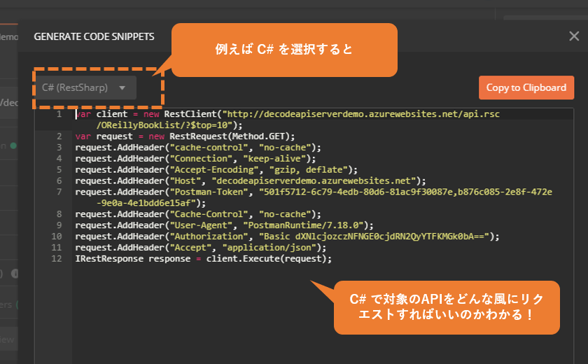Click the "Authorization" Basic header line
This screenshot has width=588, height=364.
pos(287,237)
